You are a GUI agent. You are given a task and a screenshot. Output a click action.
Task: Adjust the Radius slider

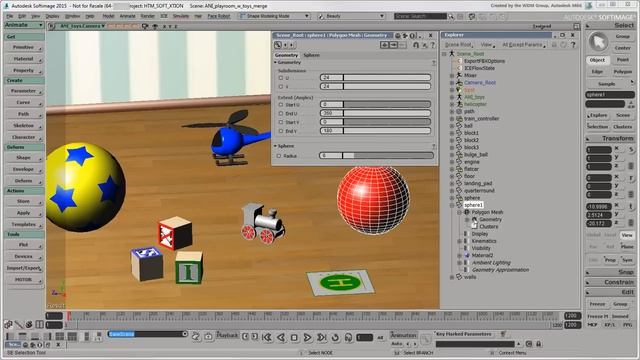pyautogui.click(x=376, y=156)
